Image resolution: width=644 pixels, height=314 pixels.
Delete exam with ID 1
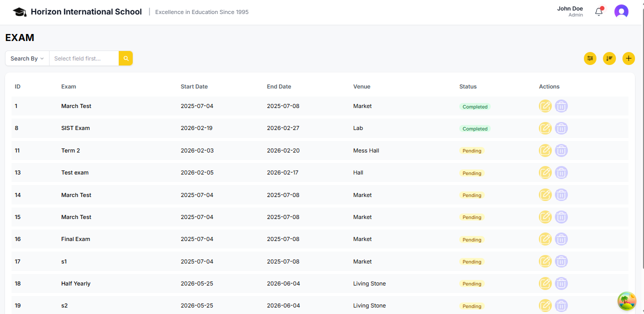point(561,106)
